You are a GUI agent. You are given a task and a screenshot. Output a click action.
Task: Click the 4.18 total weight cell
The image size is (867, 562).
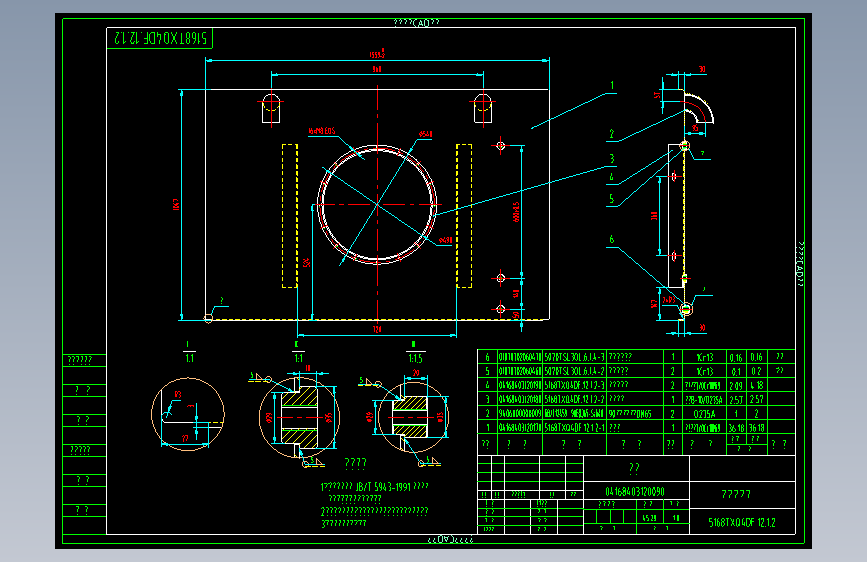pos(756,385)
